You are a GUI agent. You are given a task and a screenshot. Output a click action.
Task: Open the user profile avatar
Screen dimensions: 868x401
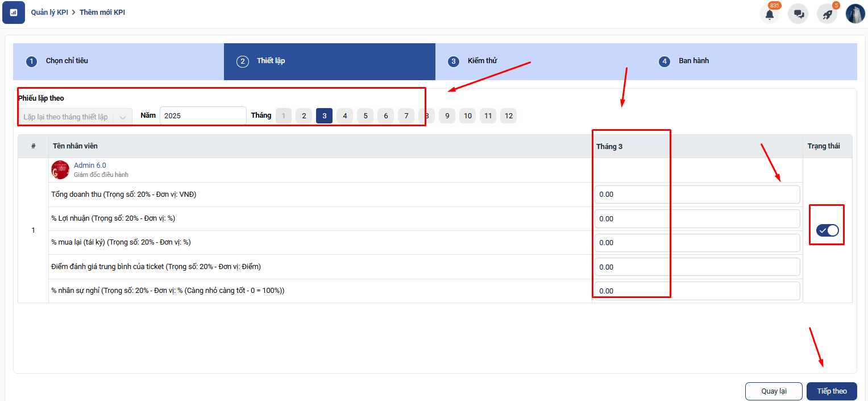[855, 14]
